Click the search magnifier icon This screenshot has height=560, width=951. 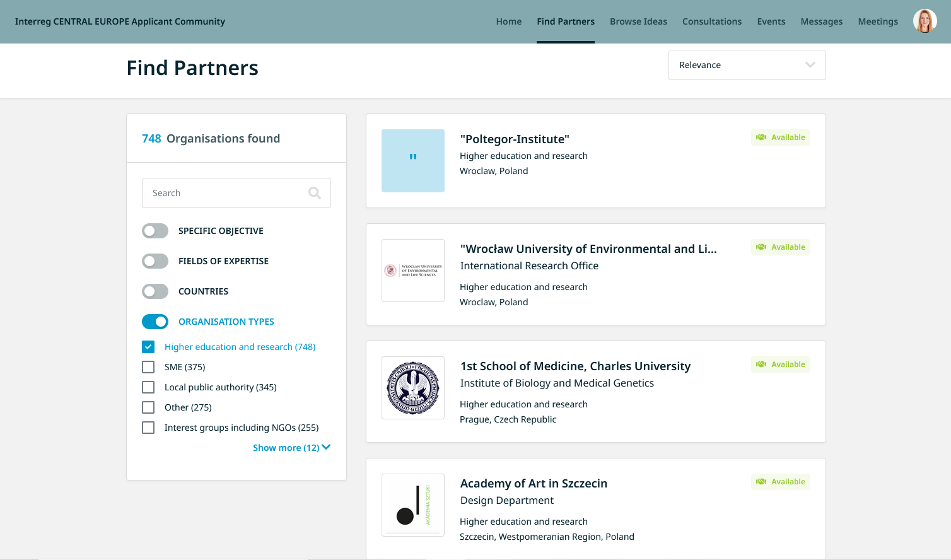pyautogui.click(x=315, y=193)
